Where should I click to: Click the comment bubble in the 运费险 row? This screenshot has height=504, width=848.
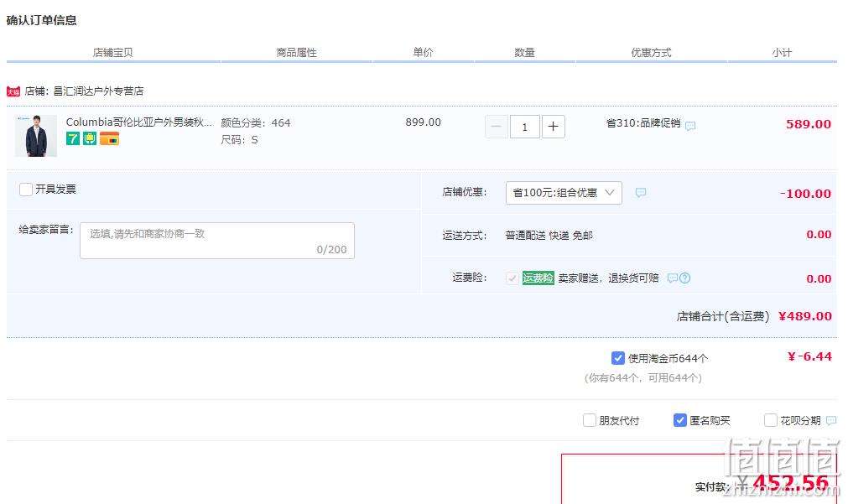click(x=672, y=278)
